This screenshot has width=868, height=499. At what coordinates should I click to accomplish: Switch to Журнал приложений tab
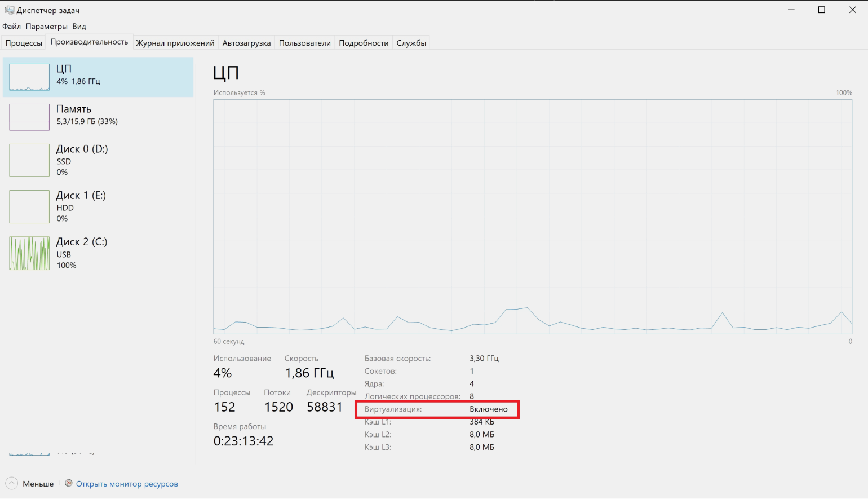click(x=175, y=43)
